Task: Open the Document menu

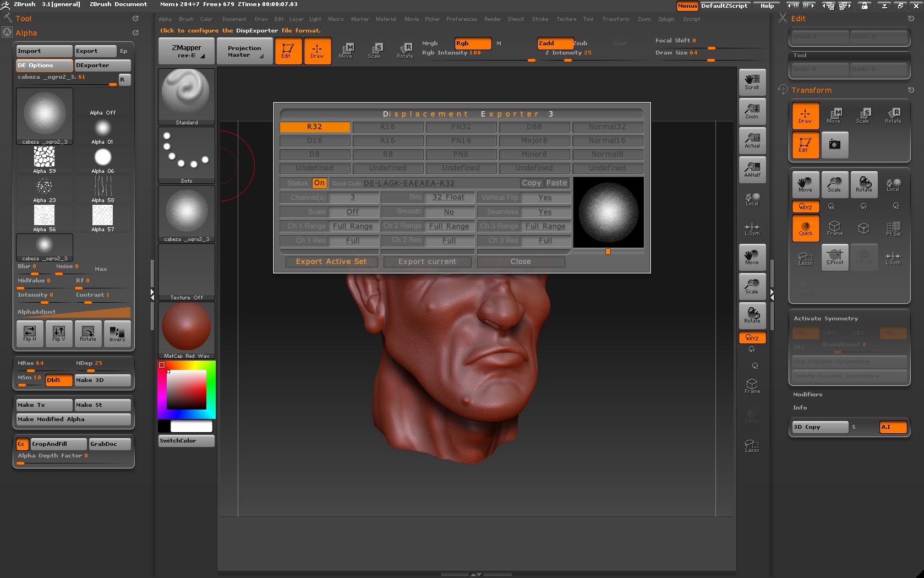Action: (x=234, y=19)
